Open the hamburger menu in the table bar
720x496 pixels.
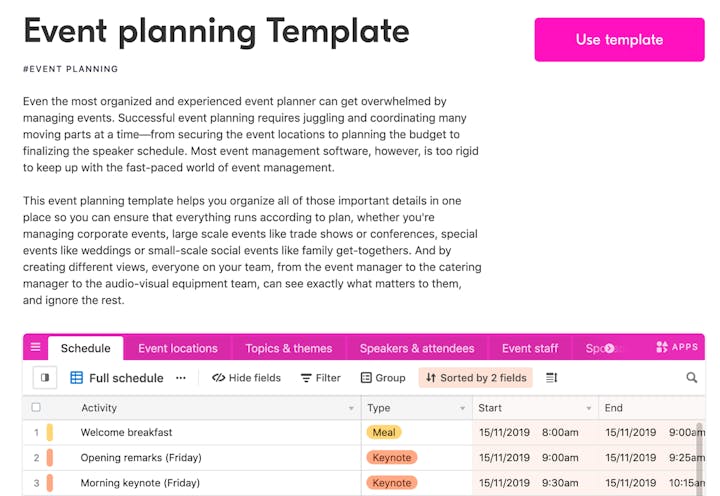pos(36,348)
